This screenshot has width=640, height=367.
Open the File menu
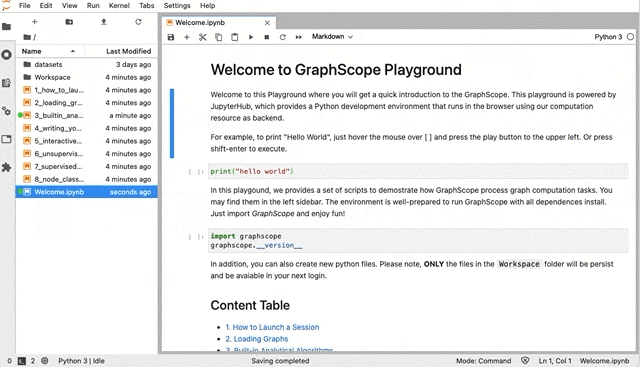tap(24, 6)
